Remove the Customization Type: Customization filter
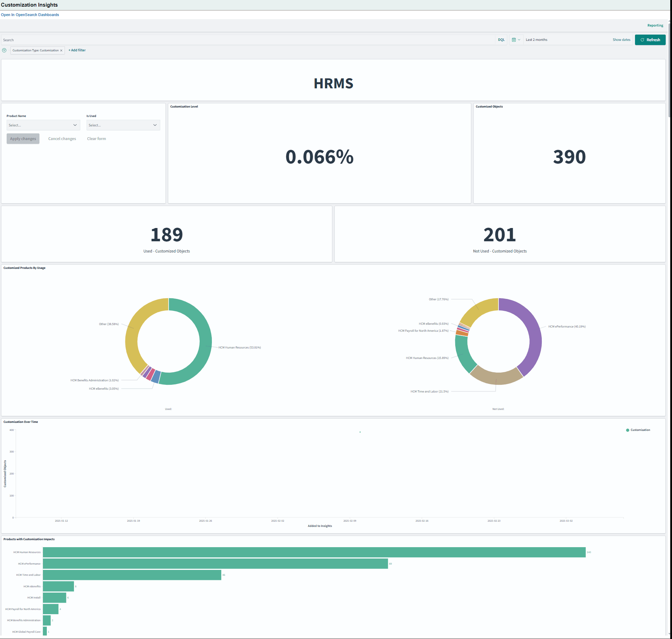Viewport: 672px width, 639px height. [x=61, y=50]
